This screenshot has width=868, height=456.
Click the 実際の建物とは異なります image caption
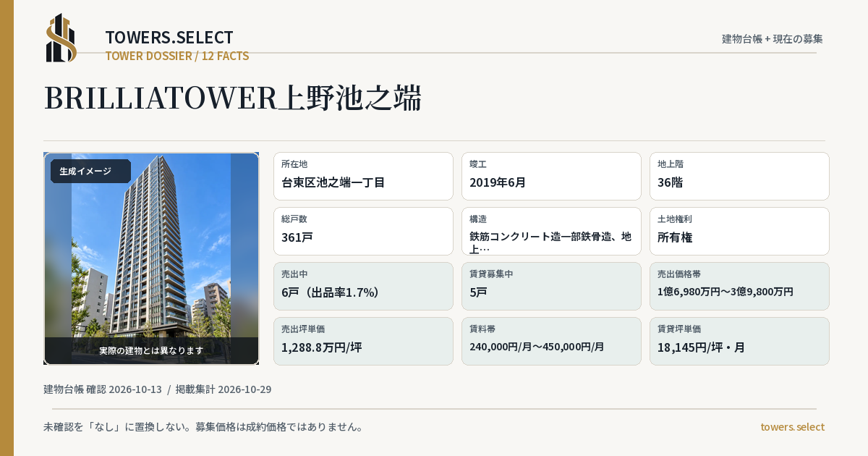pos(151,350)
